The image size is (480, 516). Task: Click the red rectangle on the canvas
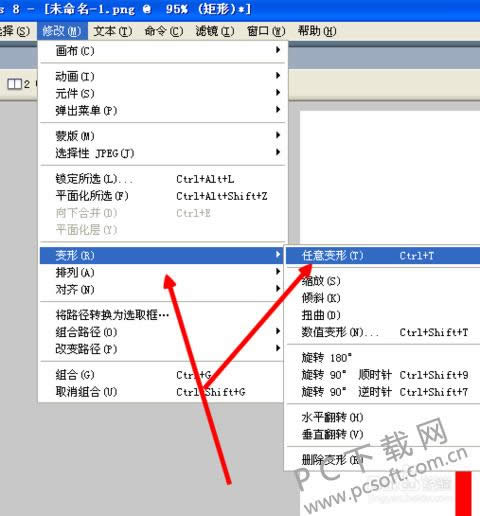[x=464, y=493]
